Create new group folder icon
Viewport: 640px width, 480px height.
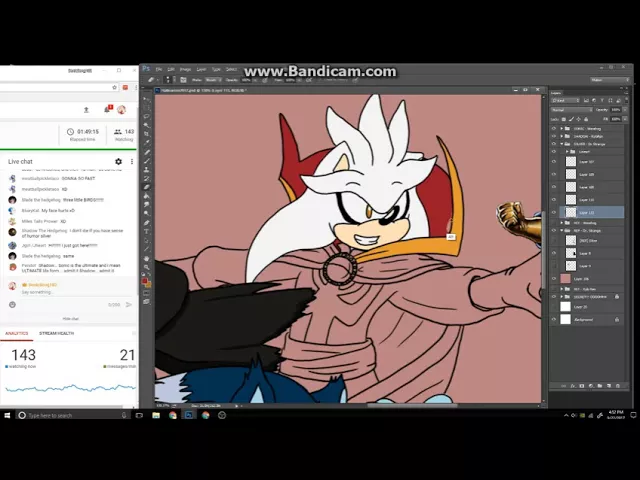pyautogui.click(x=600, y=386)
